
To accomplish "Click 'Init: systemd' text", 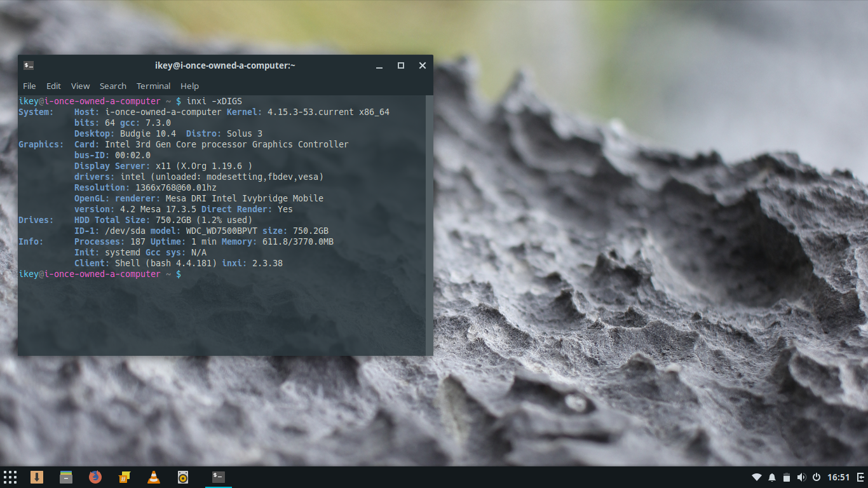I will 107,252.
